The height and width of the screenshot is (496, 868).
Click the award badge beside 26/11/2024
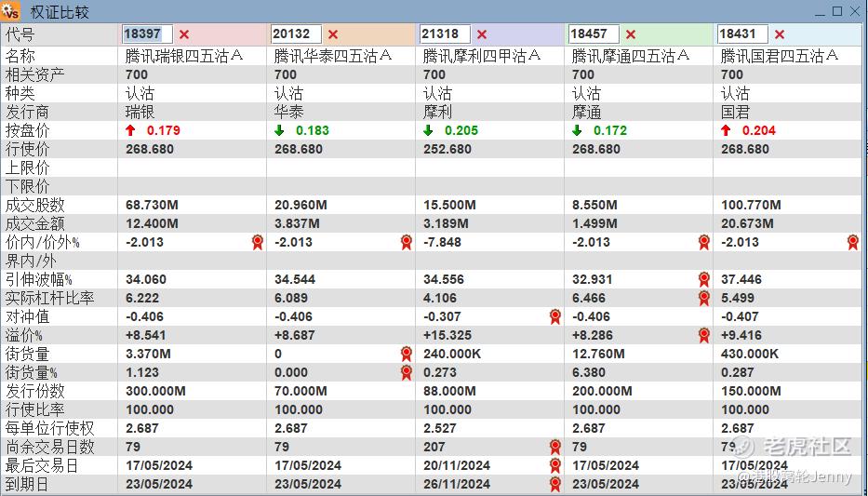tap(555, 485)
